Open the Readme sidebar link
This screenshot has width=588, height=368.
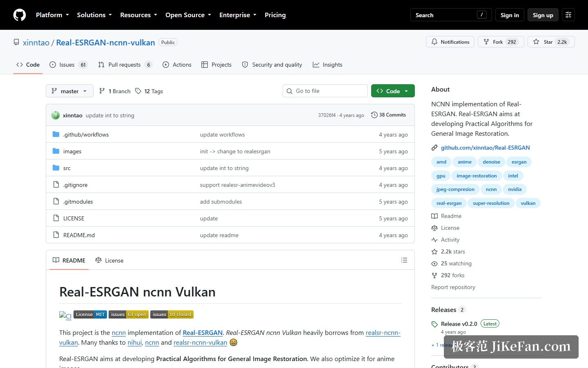[x=446, y=216]
